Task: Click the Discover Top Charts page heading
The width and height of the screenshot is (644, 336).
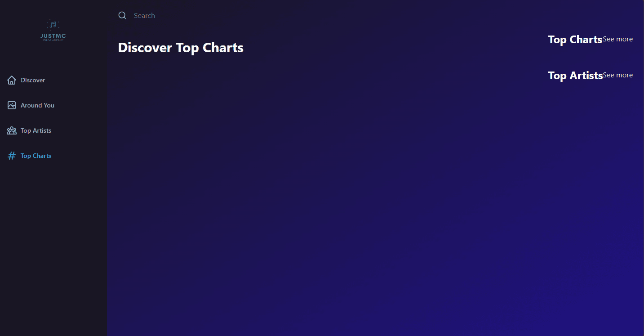Action: [181, 48]
